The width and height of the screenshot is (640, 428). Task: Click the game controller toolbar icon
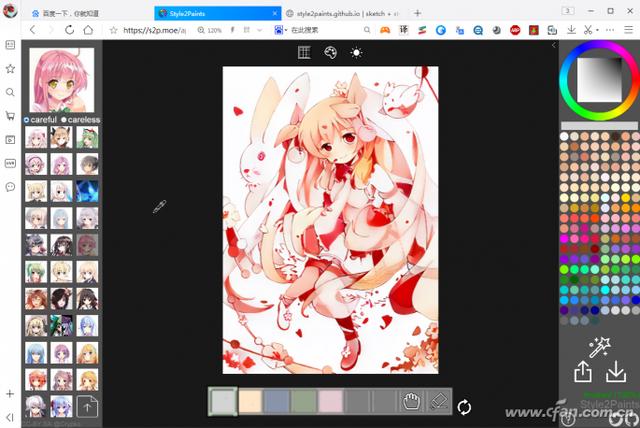pos(384,30)
